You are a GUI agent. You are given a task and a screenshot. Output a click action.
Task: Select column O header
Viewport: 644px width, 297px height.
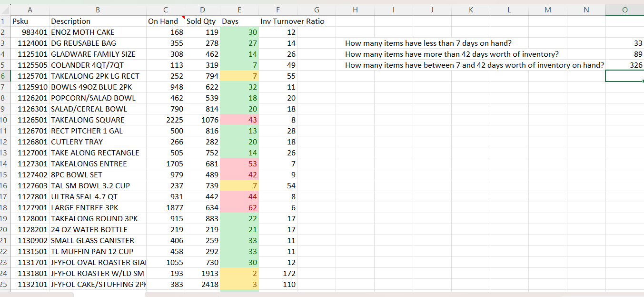click(624, 10)
